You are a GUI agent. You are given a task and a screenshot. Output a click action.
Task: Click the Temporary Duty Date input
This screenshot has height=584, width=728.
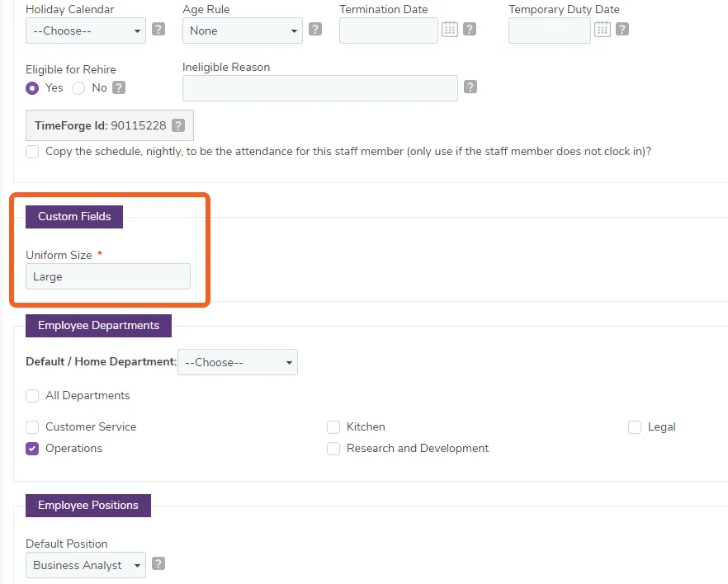[x=549, y=31]
